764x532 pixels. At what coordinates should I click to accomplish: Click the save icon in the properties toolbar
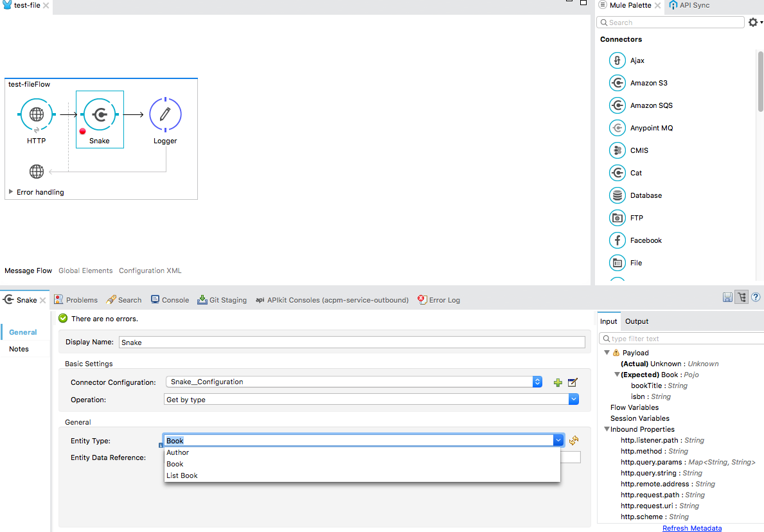point(727,297)
